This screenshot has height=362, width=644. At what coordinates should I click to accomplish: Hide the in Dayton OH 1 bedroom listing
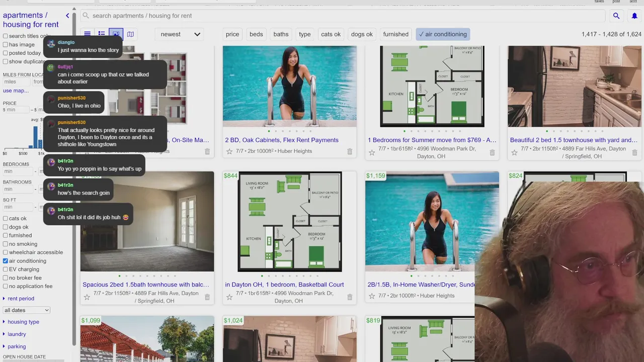coord(350,297)
